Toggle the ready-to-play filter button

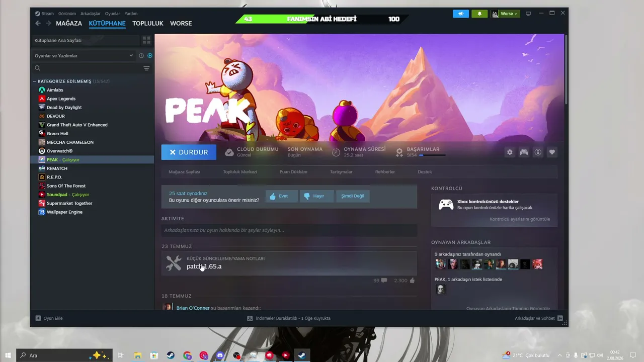(149, 56)
